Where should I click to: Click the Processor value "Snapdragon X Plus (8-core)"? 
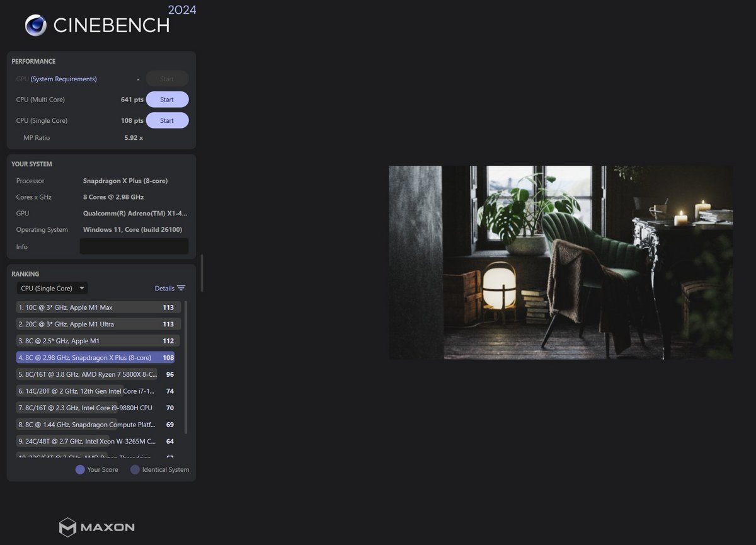(x=125, y=181)
